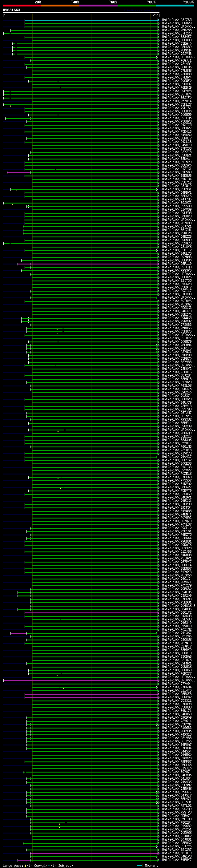Select the label UniRef100_Q44560
The height and width of the screenshot is (868, 197).
177,755
